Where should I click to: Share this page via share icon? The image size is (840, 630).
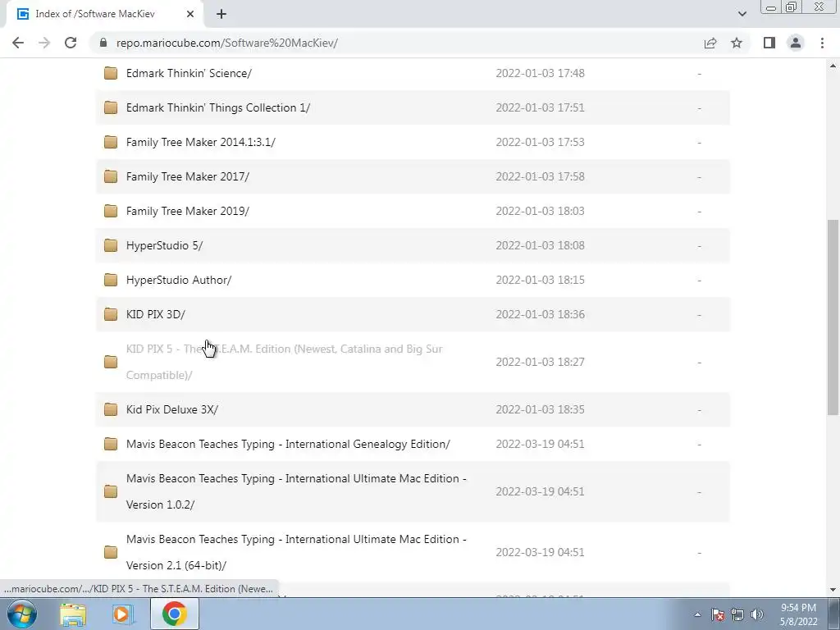(x=710, y=43)
